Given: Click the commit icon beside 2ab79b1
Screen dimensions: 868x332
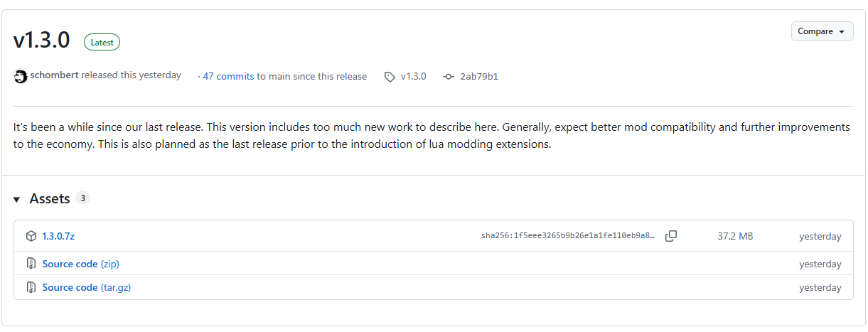Looking at the screenshot, I should pyautogui.click(x=449, y=77).
